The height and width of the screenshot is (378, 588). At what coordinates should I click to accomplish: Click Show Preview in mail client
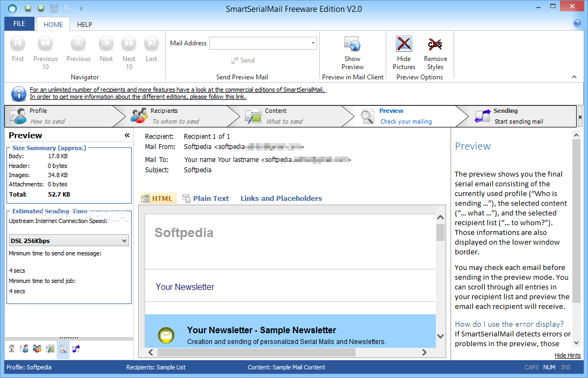tap(352, 53)
